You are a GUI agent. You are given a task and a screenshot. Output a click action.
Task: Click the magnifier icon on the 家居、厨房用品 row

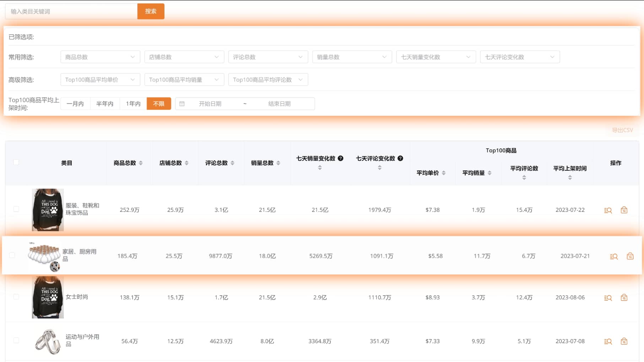613,256
